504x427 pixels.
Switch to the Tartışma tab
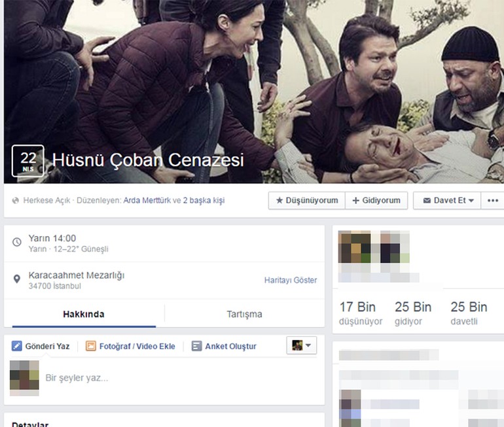click(243, 314)
